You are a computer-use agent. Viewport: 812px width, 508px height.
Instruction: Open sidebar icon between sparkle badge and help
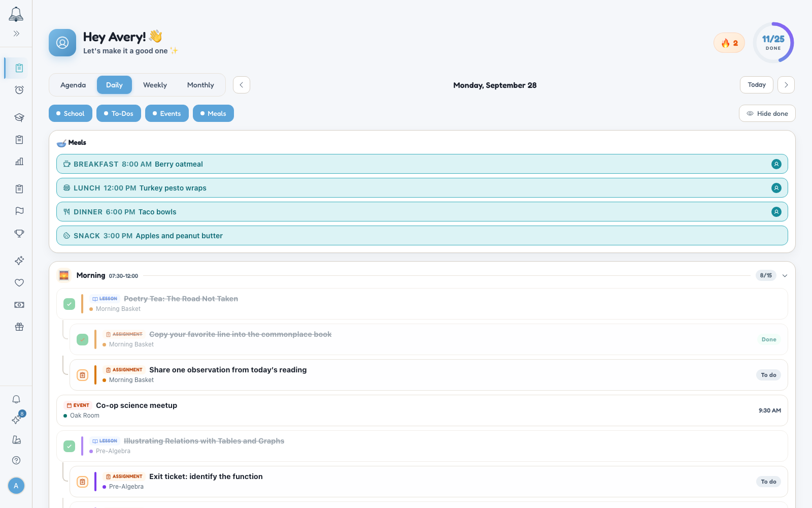16,440
